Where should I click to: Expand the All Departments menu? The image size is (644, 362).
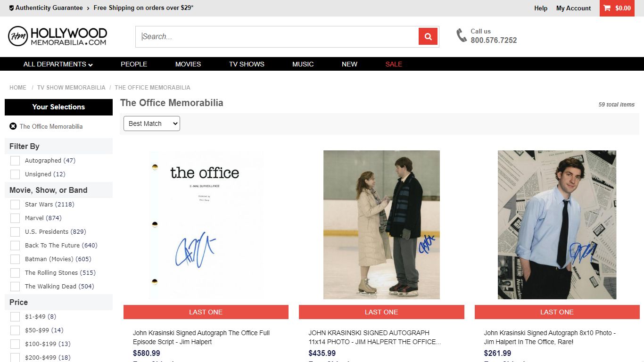pyautogui.click(x=58, y=64)
